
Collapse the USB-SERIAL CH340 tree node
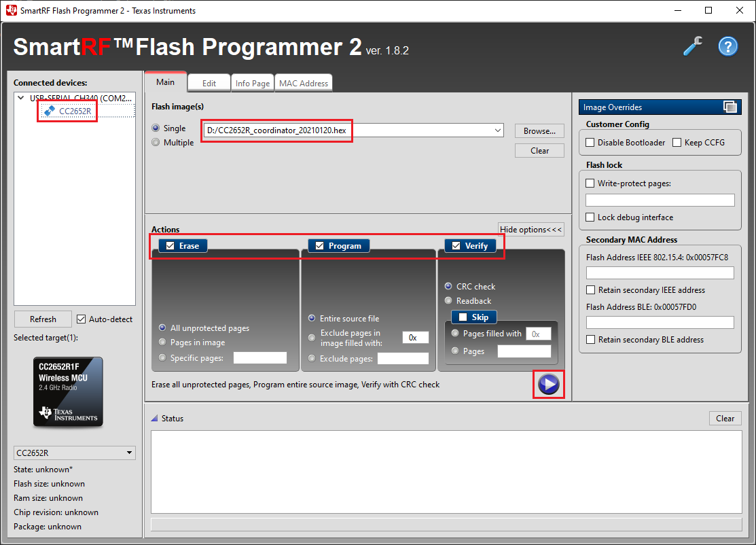pos(20,97)
